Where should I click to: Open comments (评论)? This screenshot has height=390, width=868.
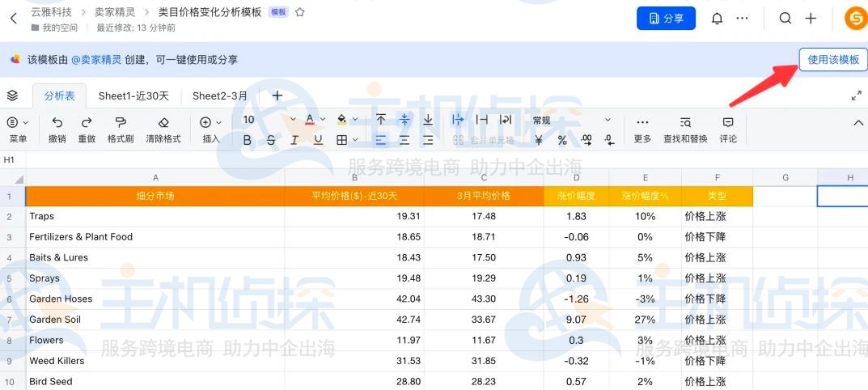pos(728,129)
